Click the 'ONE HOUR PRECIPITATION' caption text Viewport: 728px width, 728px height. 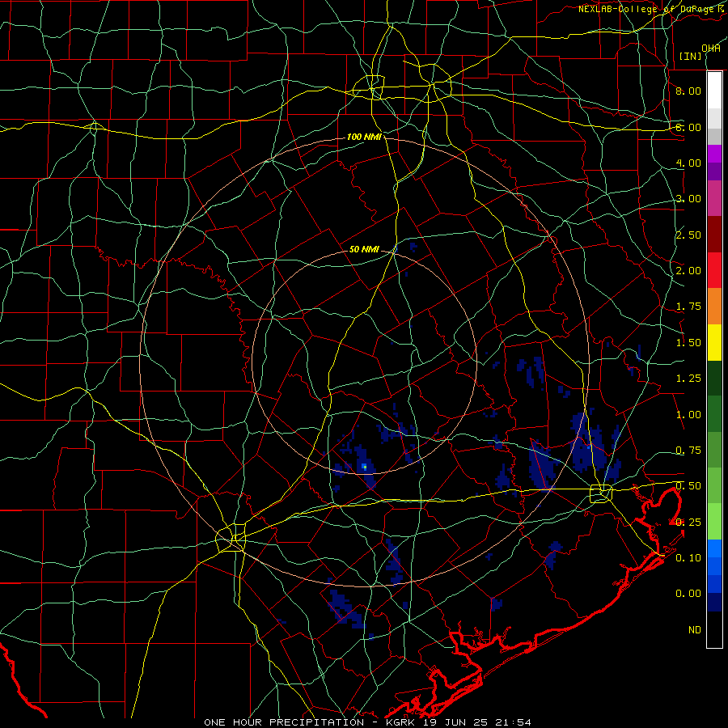point(284,722)
